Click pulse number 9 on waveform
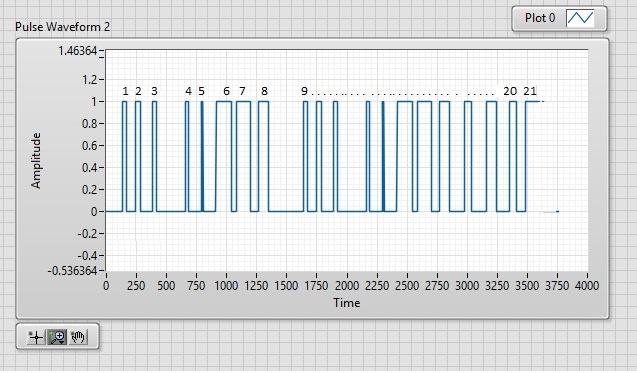Viewport: 637px width, 373px height. 306,156
